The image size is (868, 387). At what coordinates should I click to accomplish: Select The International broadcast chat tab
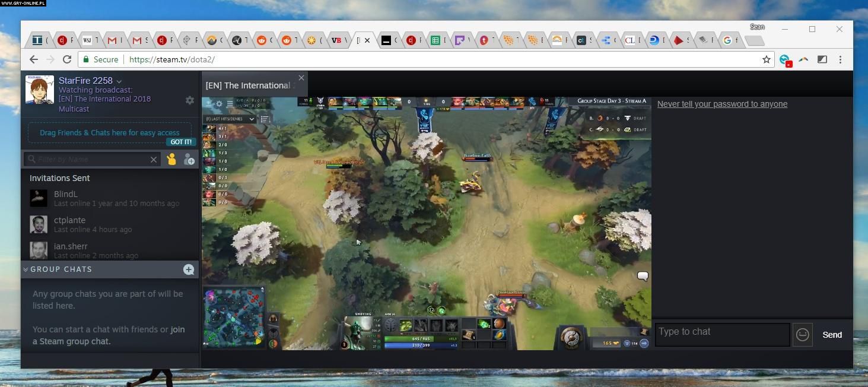click(248, 85)
